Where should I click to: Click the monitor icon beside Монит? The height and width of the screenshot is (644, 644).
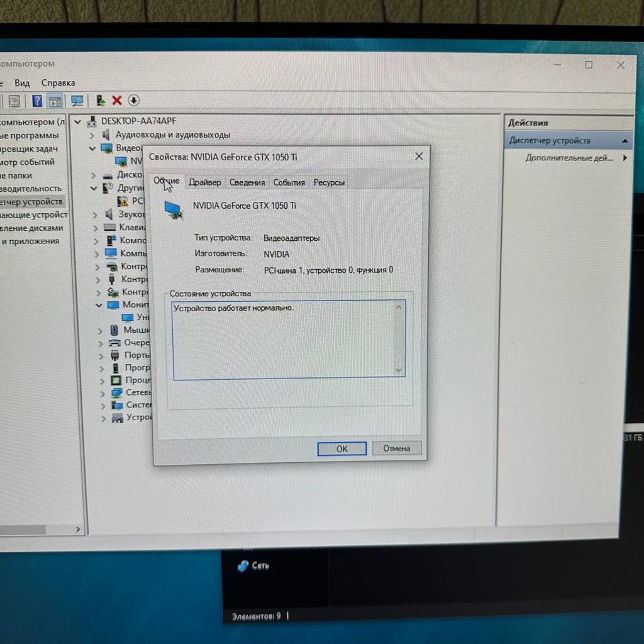(x=113, y=305)
